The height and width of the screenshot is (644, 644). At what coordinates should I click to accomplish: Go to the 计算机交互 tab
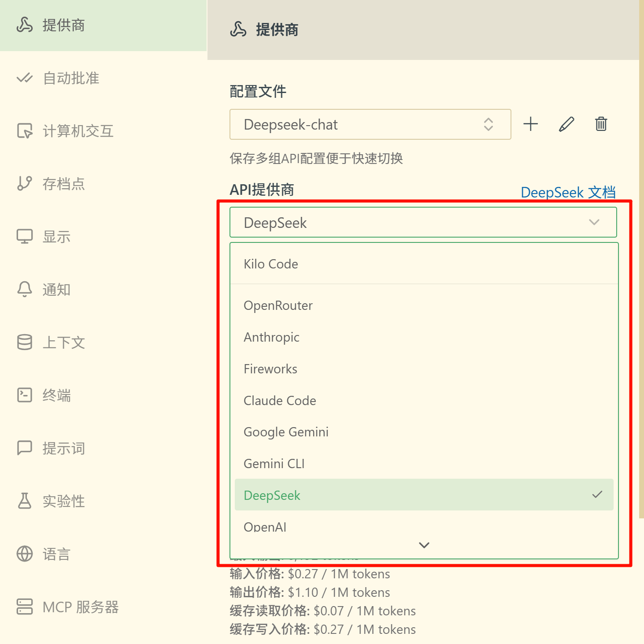[104, 131]
